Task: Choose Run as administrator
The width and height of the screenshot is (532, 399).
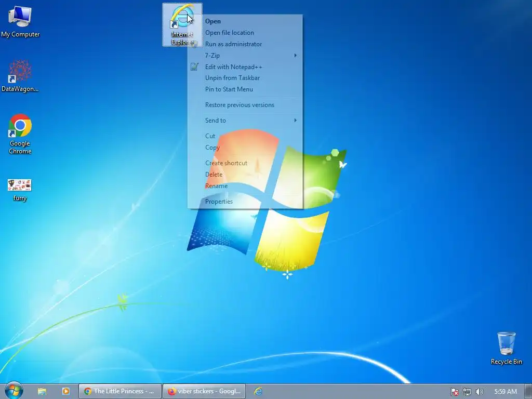Action: [x=245, y=44]
